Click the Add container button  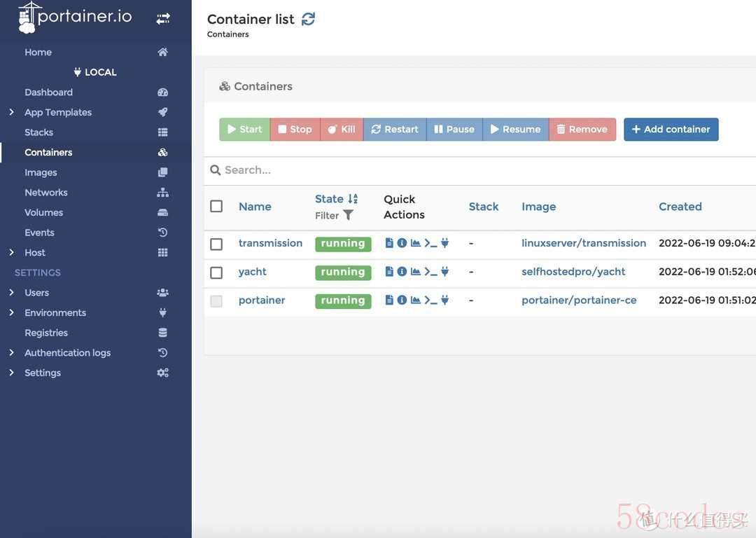(671, 130)
